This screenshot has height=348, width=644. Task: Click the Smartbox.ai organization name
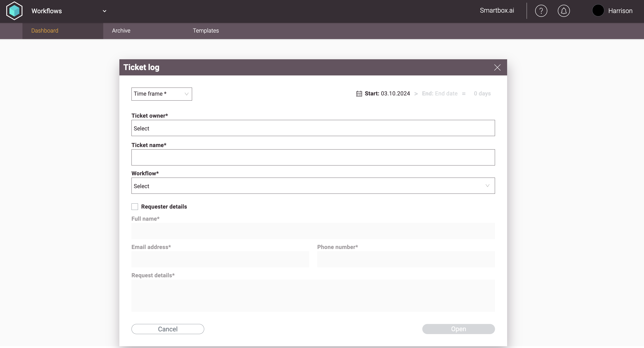497,11
